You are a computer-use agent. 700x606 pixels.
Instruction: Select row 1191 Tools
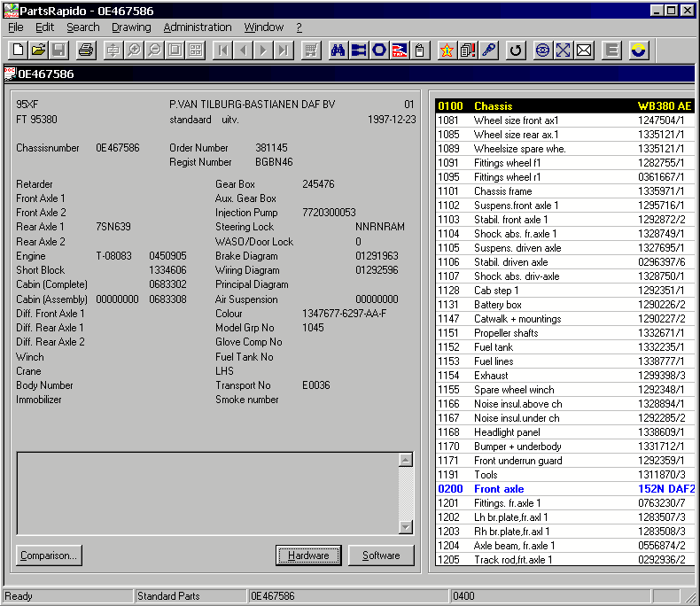564,475
